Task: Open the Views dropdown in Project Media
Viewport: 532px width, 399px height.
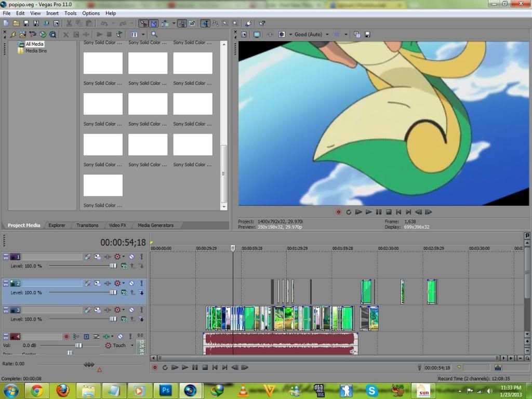Action: (x=143, y=35)
